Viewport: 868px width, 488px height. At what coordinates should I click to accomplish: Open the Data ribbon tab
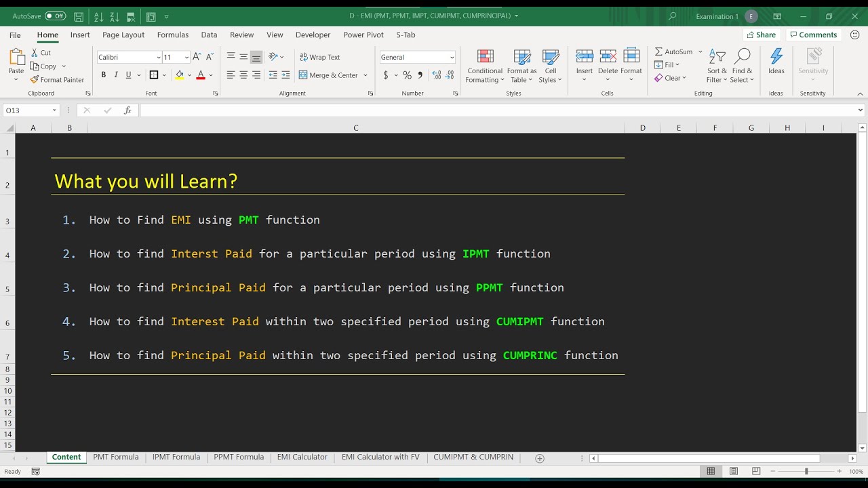[x=209, y=35]
